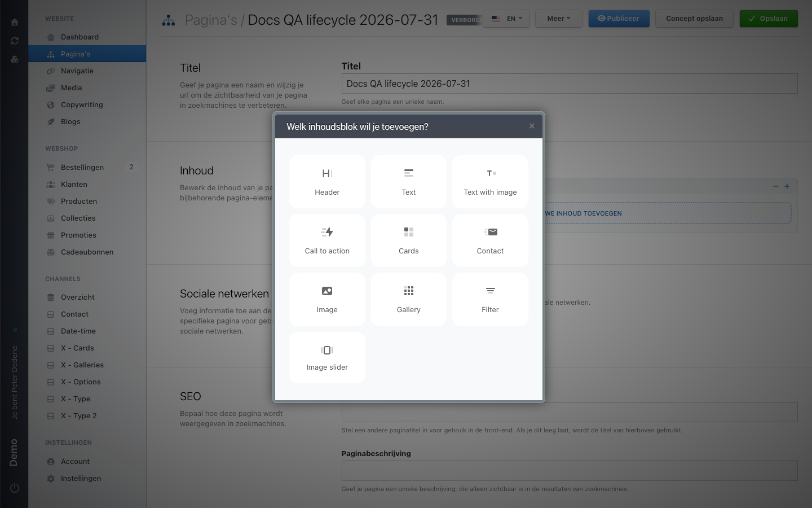Add a Text content block

click(x=409, y=182)
